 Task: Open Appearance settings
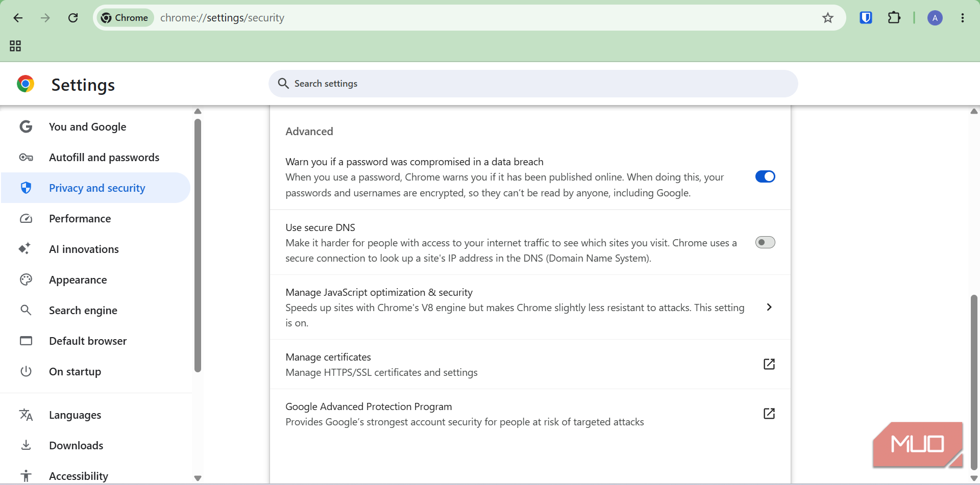click(96, 279)
